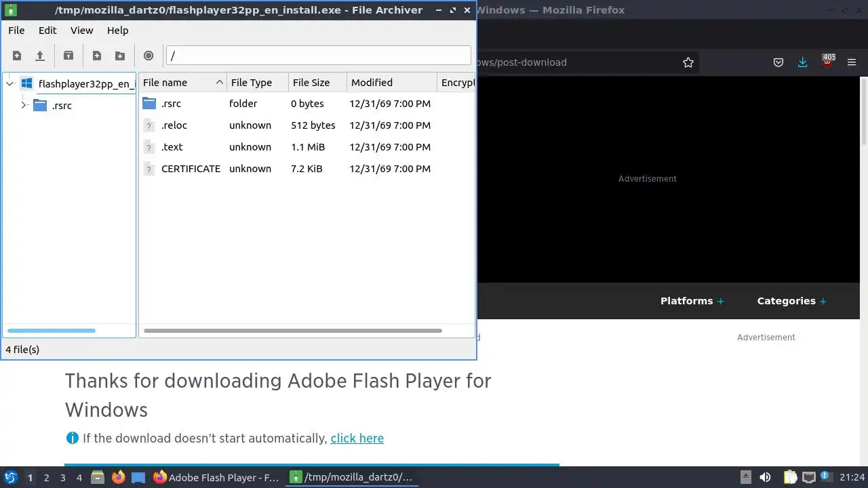Screen dimensions: 868x488
Task: Click the Windows logo icon in tree
Action: pos(26,83)
